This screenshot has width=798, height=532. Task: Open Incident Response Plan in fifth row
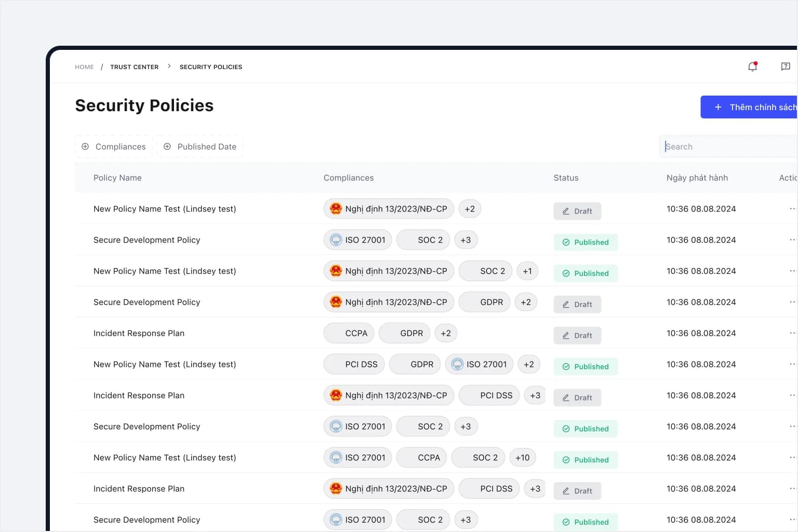pyautogui.click(x=139, y=334)
